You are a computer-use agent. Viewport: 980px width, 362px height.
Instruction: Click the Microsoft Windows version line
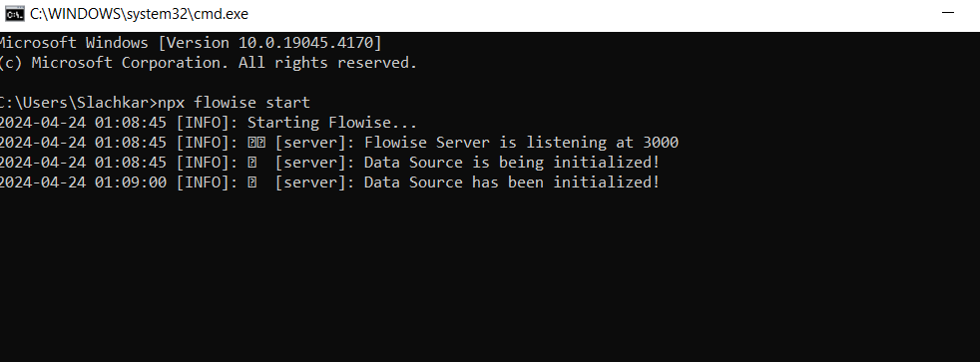pos(190,43)
